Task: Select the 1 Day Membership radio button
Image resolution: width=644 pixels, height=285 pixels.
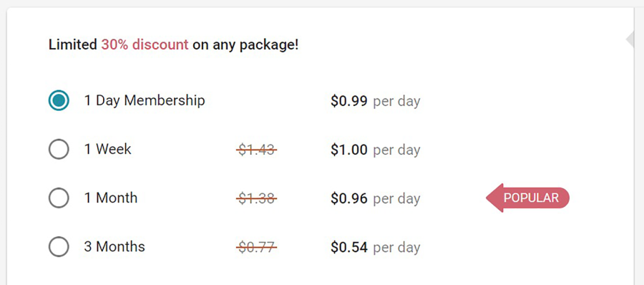Action: point(59,100)
